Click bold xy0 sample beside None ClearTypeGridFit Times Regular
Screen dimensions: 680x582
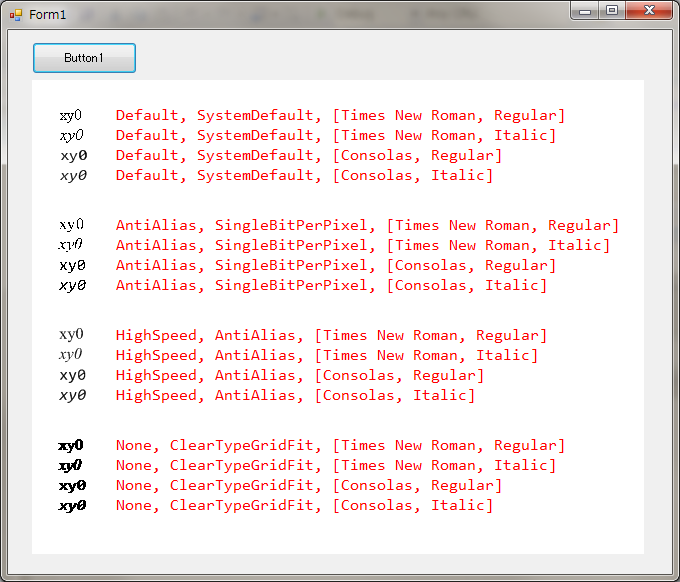click(71, 446)
